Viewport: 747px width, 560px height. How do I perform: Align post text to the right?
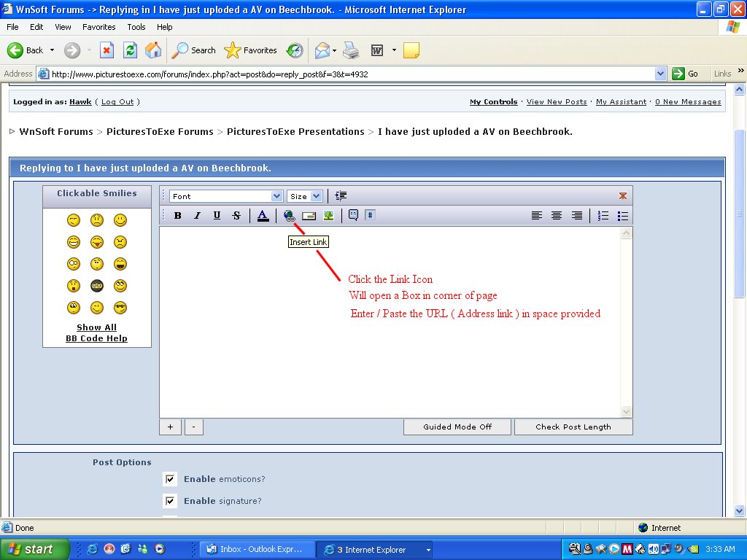(x=576, y=216)
